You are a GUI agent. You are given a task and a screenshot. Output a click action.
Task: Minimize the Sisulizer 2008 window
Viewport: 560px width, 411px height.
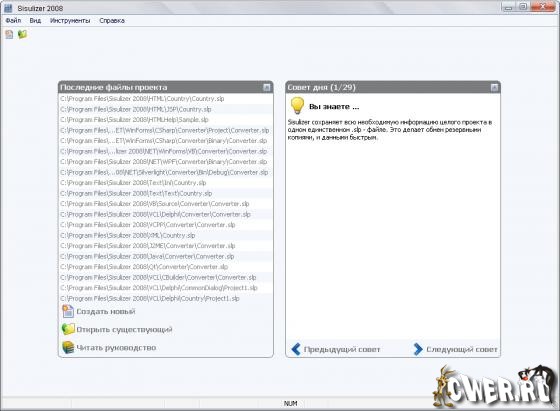[508, 7]
